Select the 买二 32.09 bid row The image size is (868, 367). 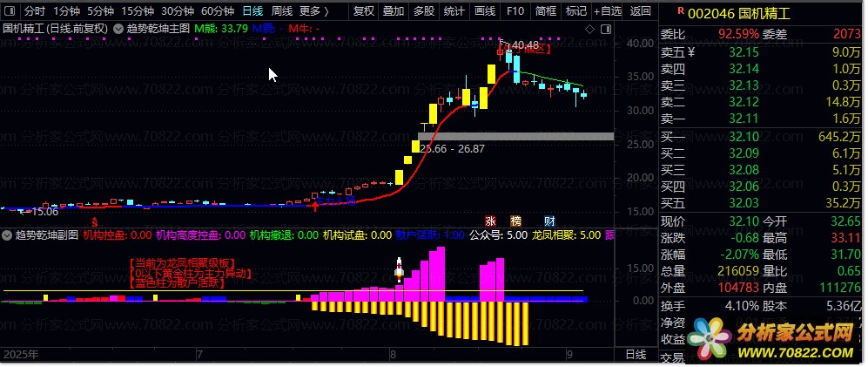click(762, 153)
